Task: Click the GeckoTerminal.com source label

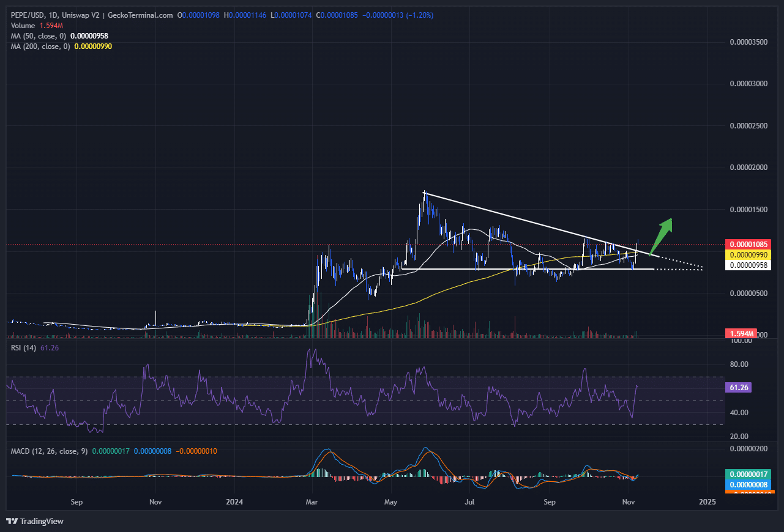Action: click(x=140, y=15)
